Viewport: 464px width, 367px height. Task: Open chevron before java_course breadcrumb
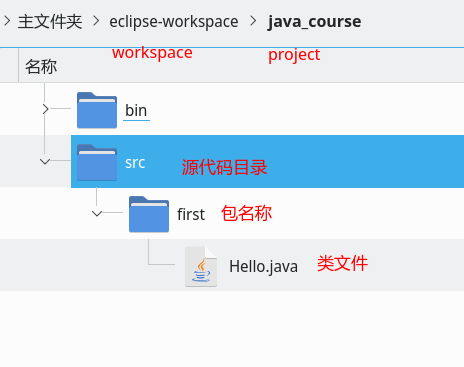[x=253, y=21]
